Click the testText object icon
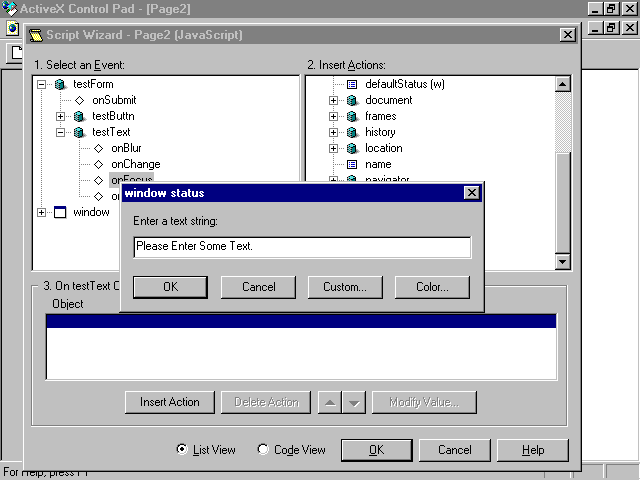This screenshot has width=640, height=480. point(80,133)
